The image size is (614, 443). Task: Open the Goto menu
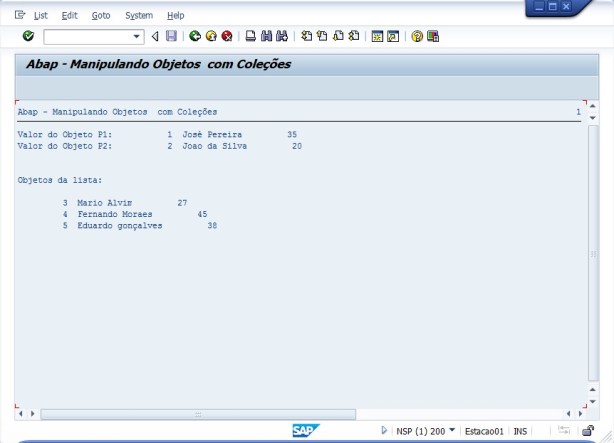[x=101, y=16]
